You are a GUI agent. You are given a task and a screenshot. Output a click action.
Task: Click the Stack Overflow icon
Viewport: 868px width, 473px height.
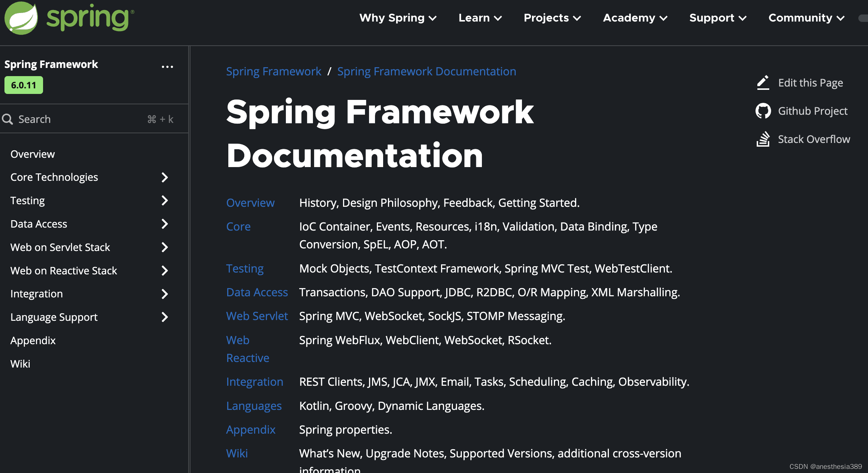tap(763, 139)
